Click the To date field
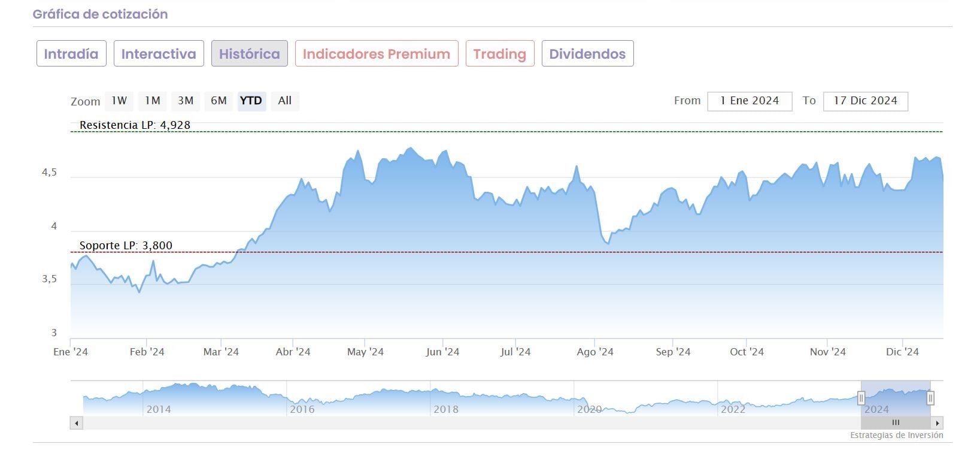This screenshot has width=980, height=462. [865, 101]
